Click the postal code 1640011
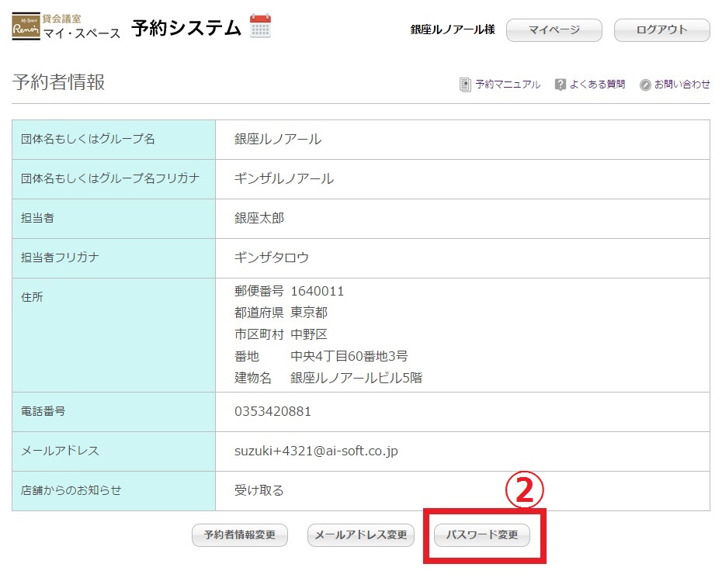Image resolution: width=722 pixels, height=588 pixels. (317, 292)
